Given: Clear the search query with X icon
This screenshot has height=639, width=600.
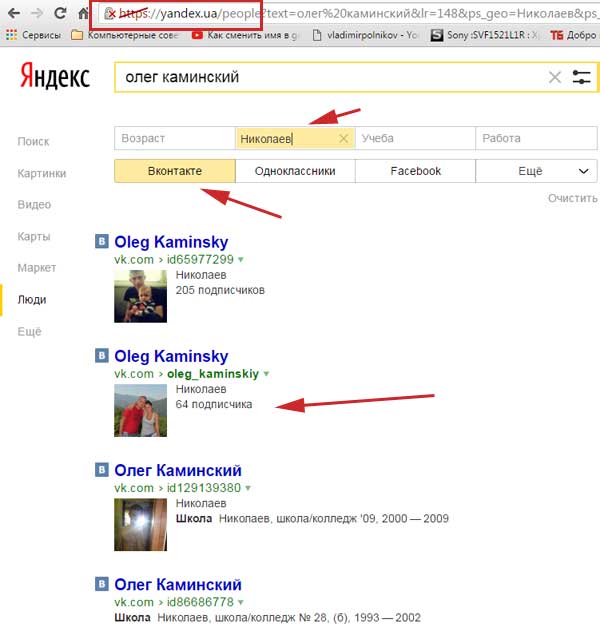Looking at the screenshot, I should [555, 77].
